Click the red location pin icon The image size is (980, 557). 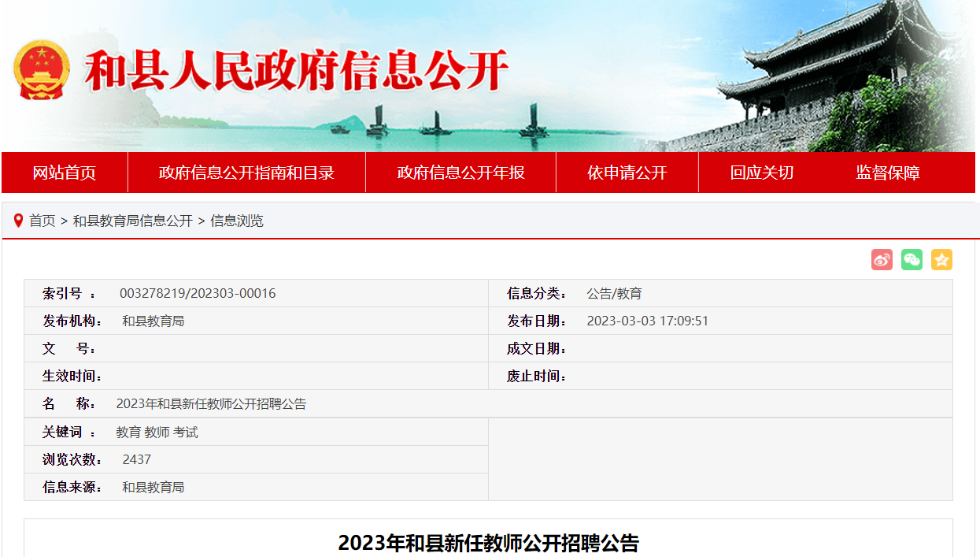[x=18, y=221]
